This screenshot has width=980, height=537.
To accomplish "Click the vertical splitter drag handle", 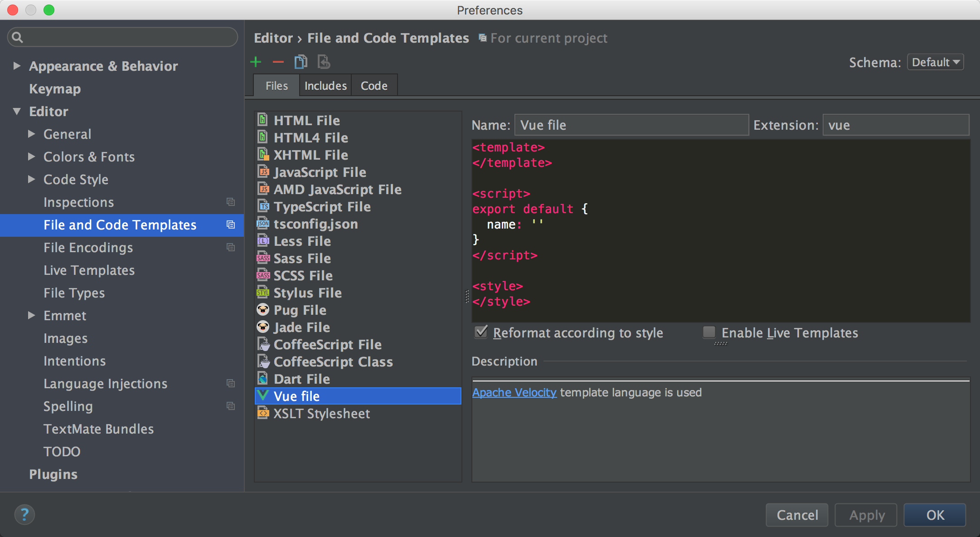I will [467, 297].
